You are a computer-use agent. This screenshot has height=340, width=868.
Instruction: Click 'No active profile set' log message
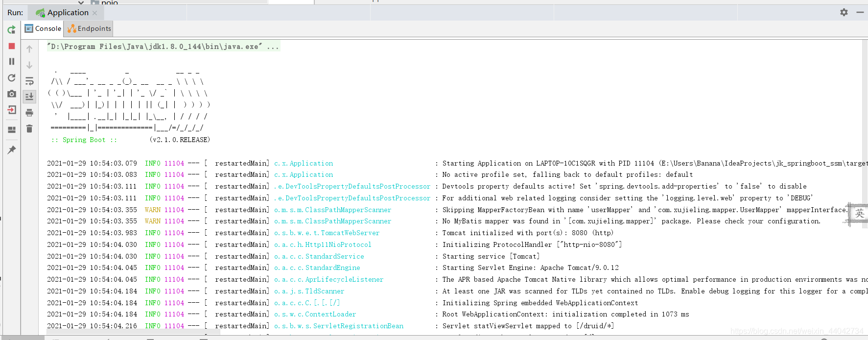tap(568, 174)
